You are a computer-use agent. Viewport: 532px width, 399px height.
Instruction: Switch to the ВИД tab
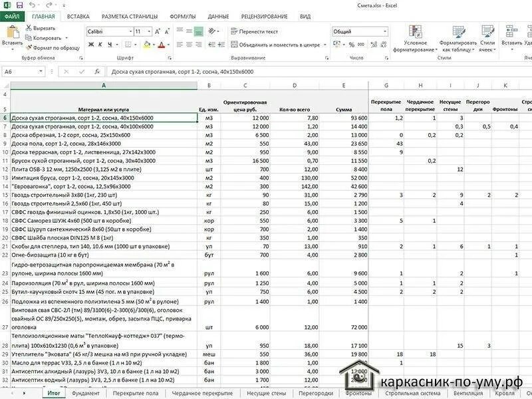tap(305, 16)
